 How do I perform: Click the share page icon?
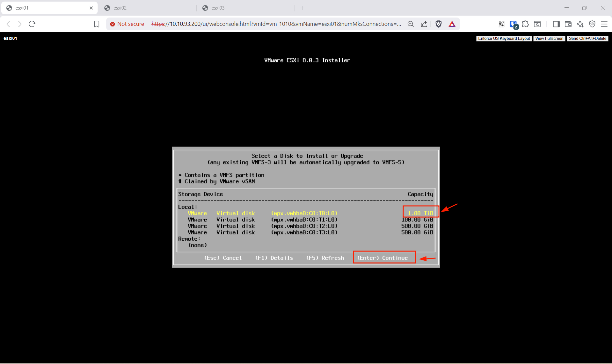424,24
